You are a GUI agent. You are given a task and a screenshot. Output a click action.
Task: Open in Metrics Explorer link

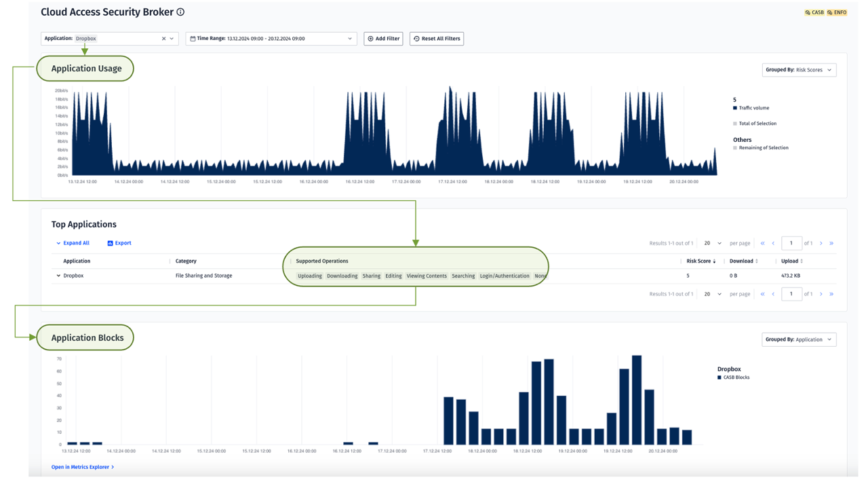coord(82,467)
